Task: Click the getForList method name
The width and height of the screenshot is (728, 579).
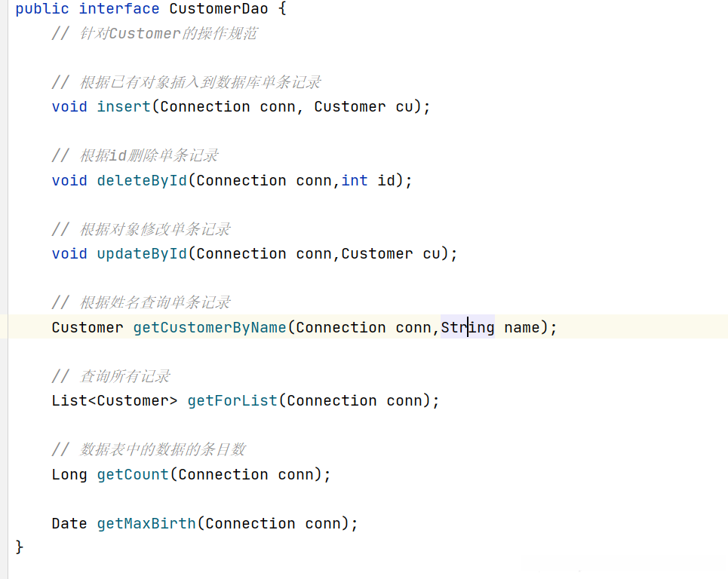Action: coord(232,401)
